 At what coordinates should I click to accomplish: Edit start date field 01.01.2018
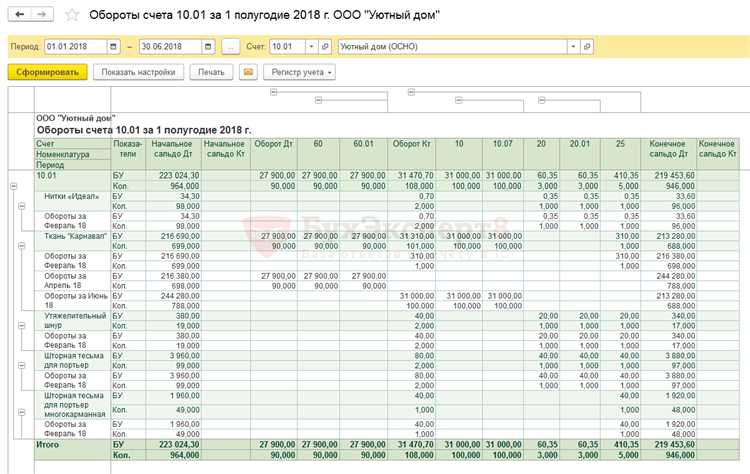pos(76,47)
